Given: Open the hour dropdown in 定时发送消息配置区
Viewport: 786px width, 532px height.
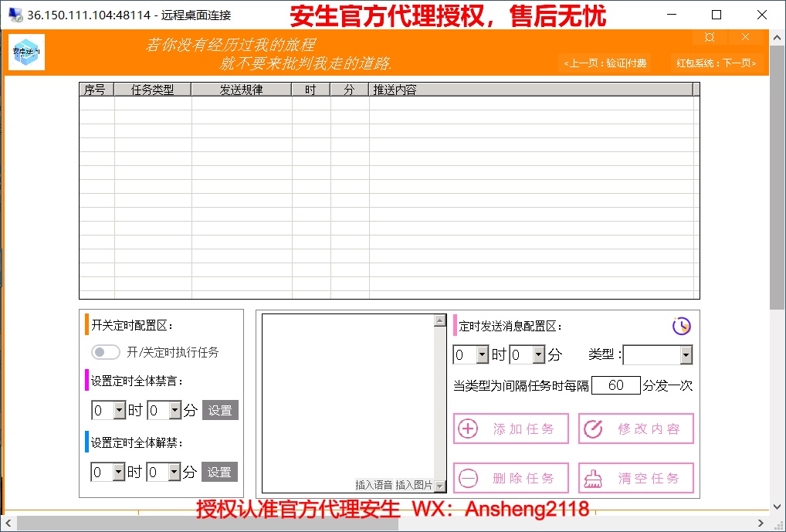Looking at the screenshot, I should pyautogui.click(x=482, y=355).
